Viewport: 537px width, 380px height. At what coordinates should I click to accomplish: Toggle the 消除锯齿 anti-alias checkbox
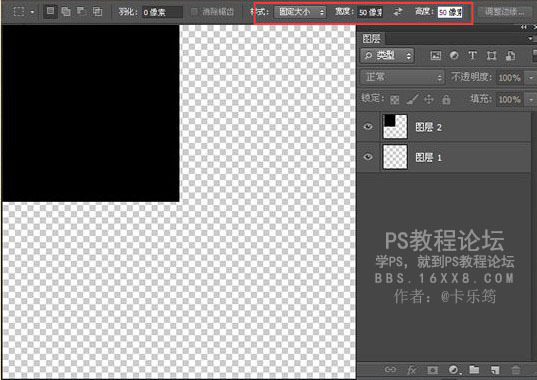[x=194, y=12]
